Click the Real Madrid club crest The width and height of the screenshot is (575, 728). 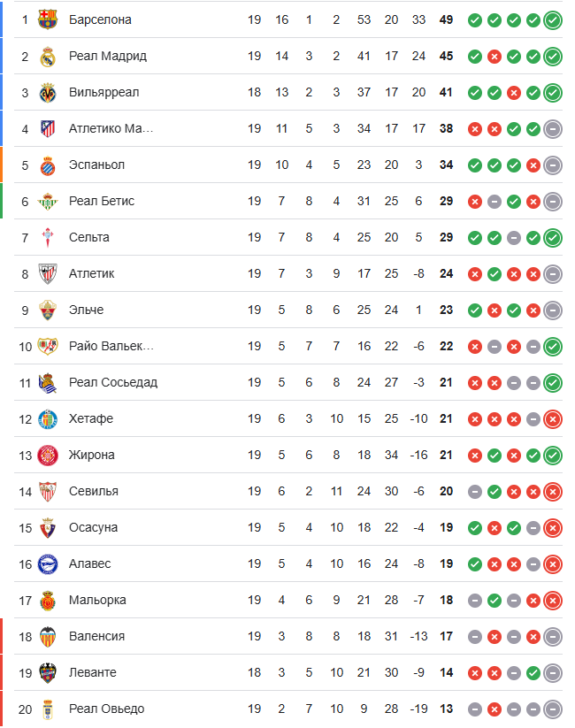point(48,56)
